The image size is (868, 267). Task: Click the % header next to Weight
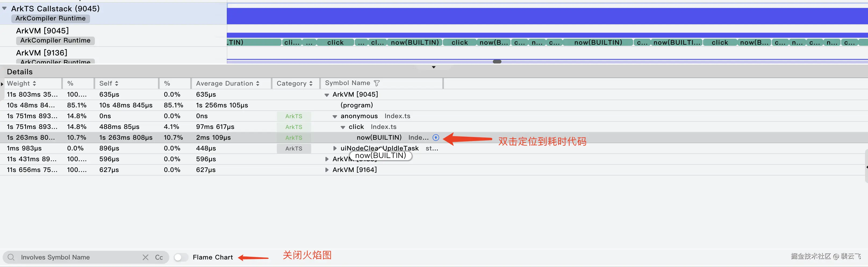click(78, 83)
